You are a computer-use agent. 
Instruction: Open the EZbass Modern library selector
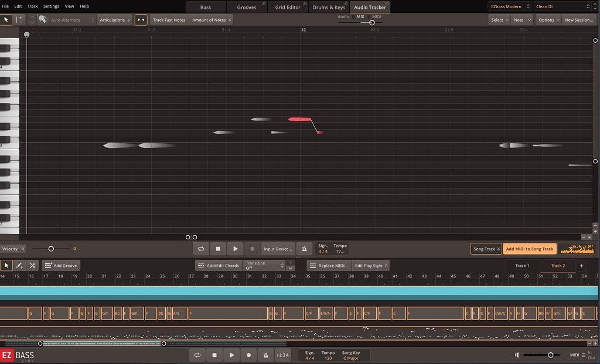[x=509, y=6]
